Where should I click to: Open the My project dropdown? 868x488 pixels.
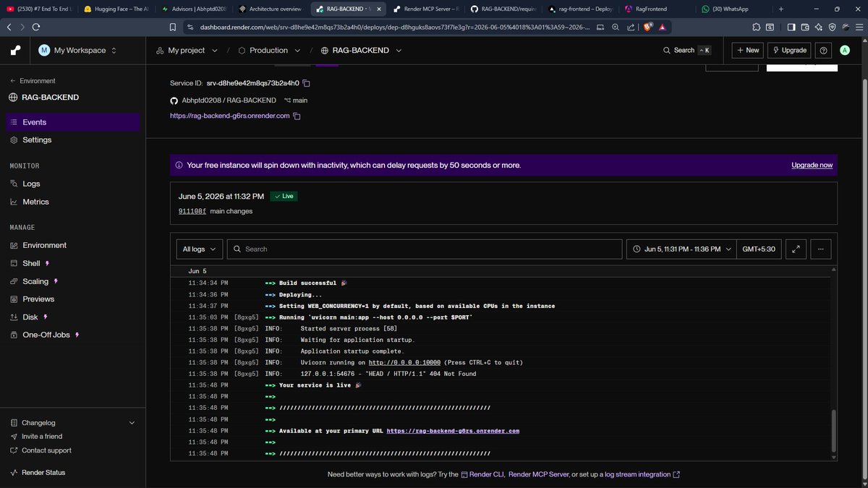tap(185, 51)
